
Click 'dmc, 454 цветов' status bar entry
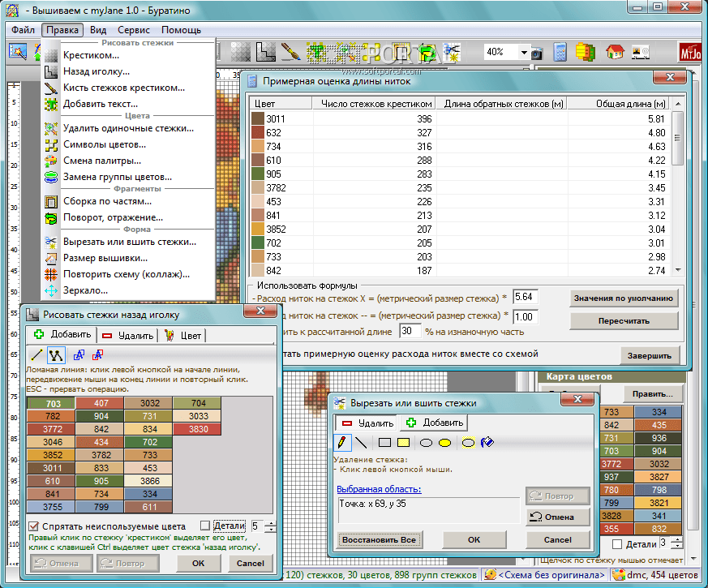point(655,575)
